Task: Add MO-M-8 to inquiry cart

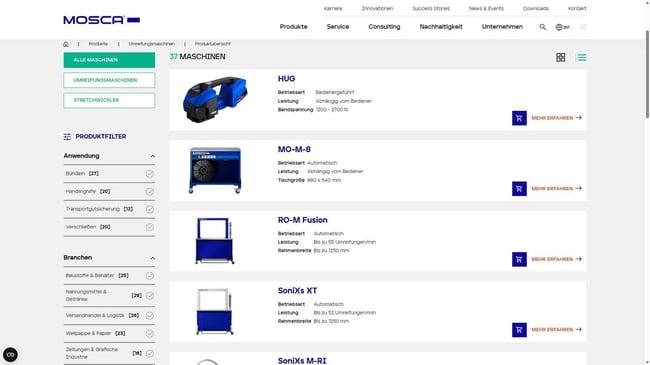Action: click(x=519, y=189)
